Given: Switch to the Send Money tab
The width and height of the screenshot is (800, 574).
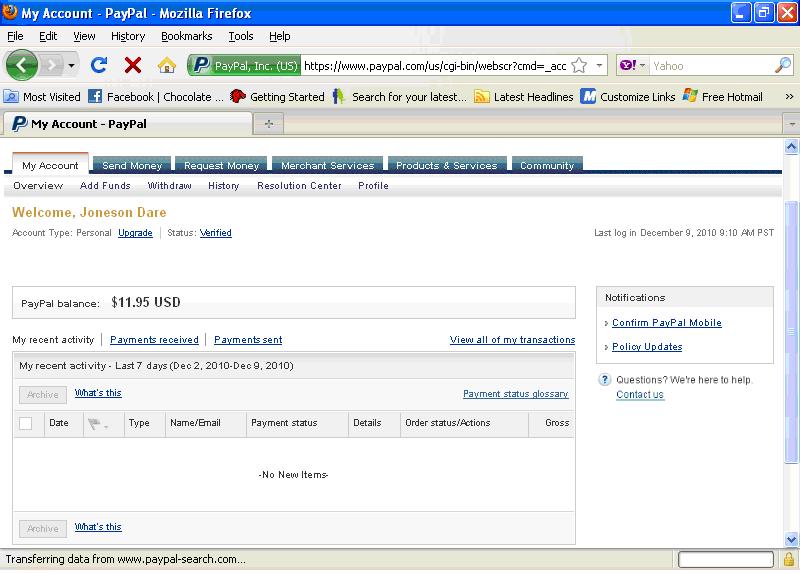Looking at the screenshot, I should [x=132, y=165].
